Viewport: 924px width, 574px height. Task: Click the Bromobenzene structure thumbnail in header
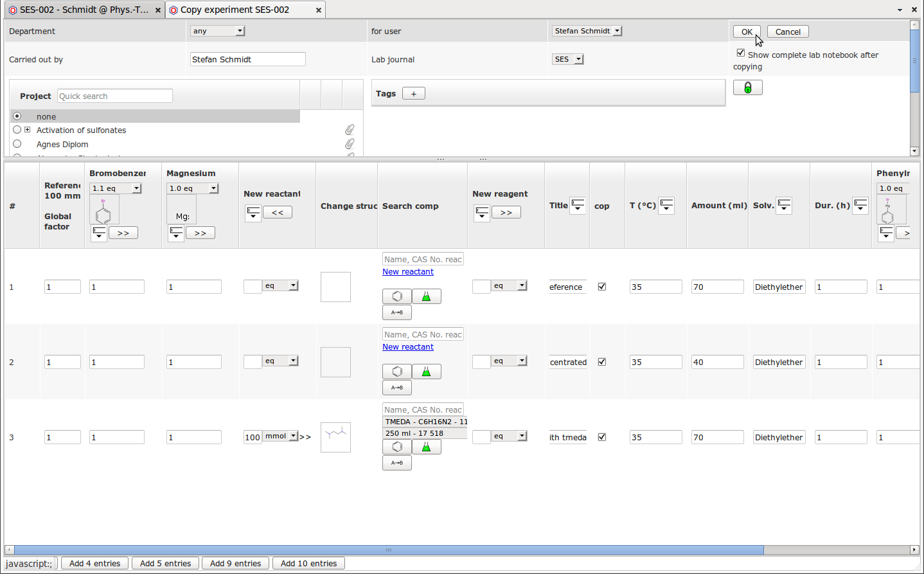click(x=103, y=210)
